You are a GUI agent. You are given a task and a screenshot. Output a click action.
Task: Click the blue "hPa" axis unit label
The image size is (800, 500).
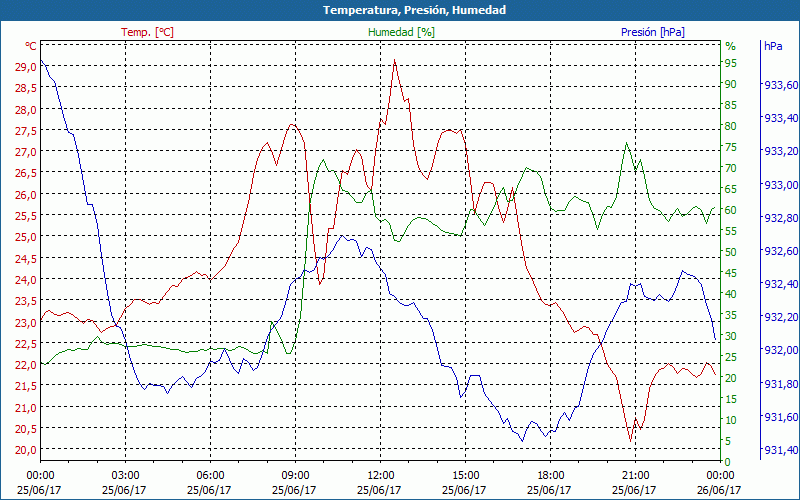pos(773,46)
